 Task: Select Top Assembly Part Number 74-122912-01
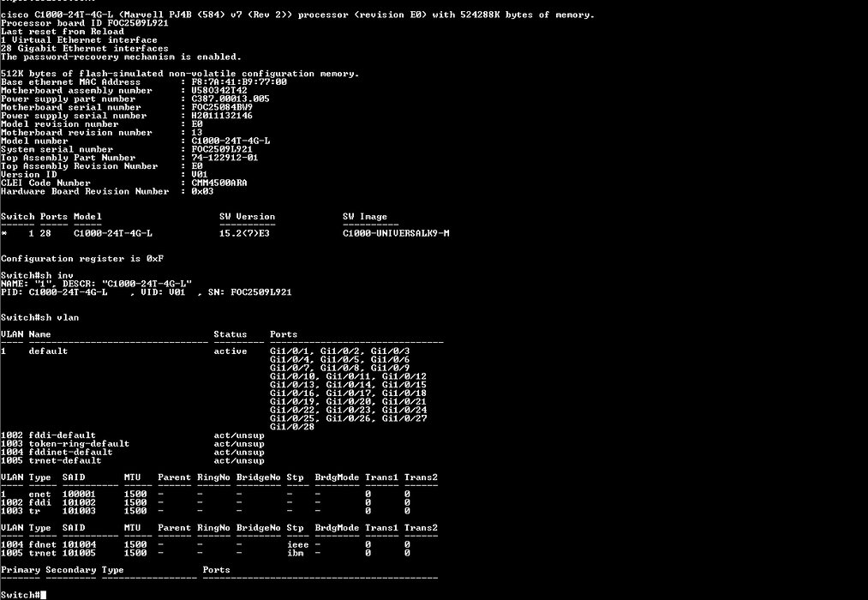pos(224,158)
